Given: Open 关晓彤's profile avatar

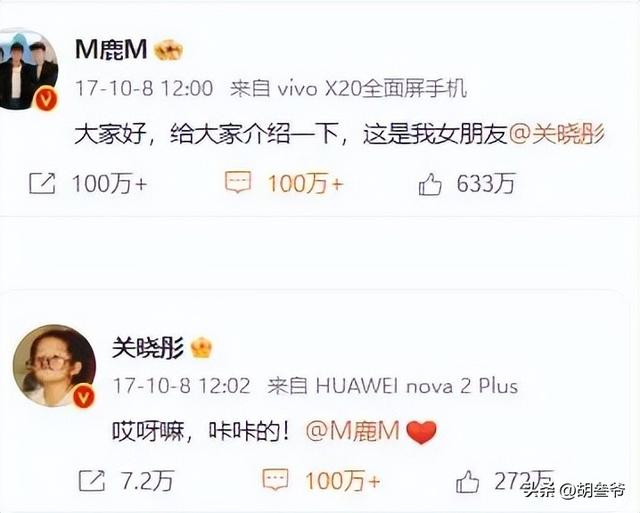Looking at the screenshot, I should click(54, 365).
